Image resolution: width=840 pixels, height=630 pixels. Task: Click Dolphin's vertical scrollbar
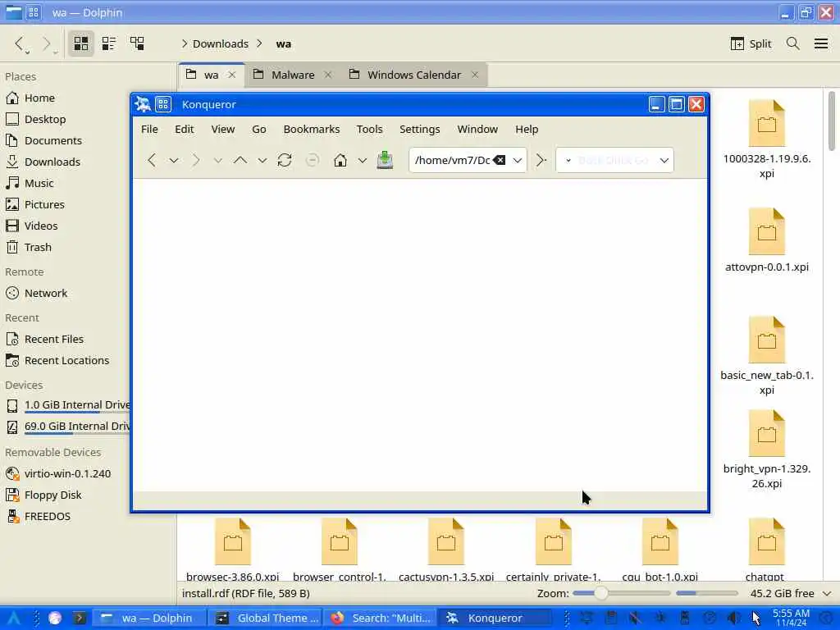click(831, 121)
